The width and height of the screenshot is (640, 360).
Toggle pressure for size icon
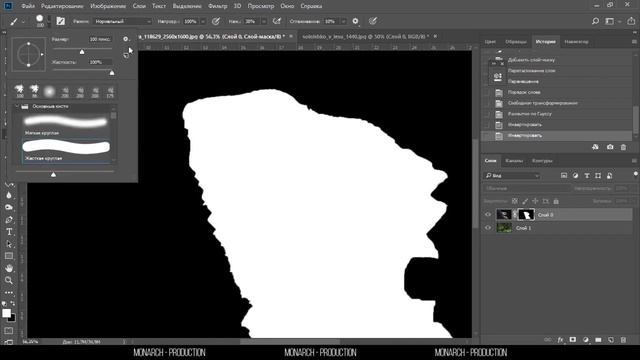click(373, 21)
